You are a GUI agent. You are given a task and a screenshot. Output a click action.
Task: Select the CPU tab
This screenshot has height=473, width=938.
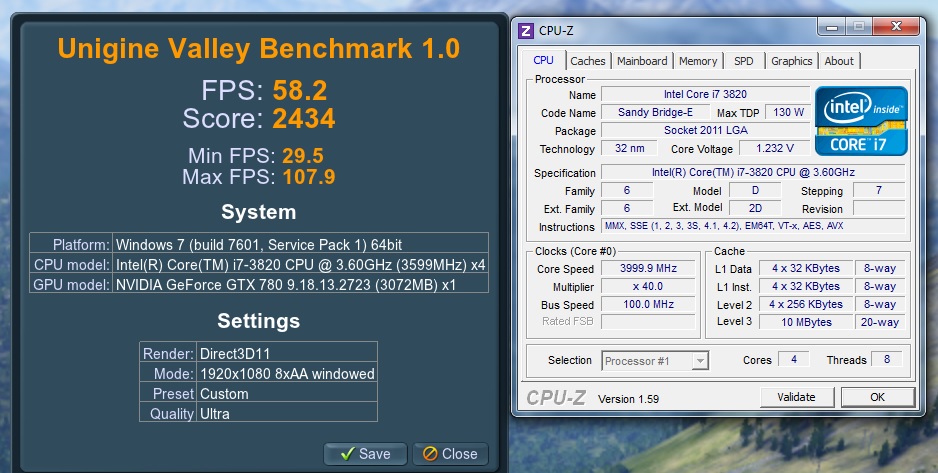coord(543,60)
